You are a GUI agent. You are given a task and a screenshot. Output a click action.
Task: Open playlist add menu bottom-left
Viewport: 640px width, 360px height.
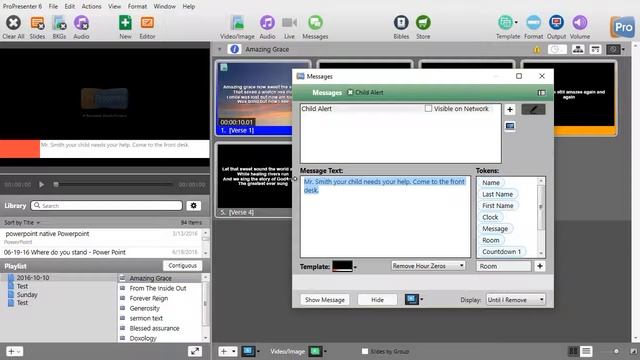[x=14, y=351]
